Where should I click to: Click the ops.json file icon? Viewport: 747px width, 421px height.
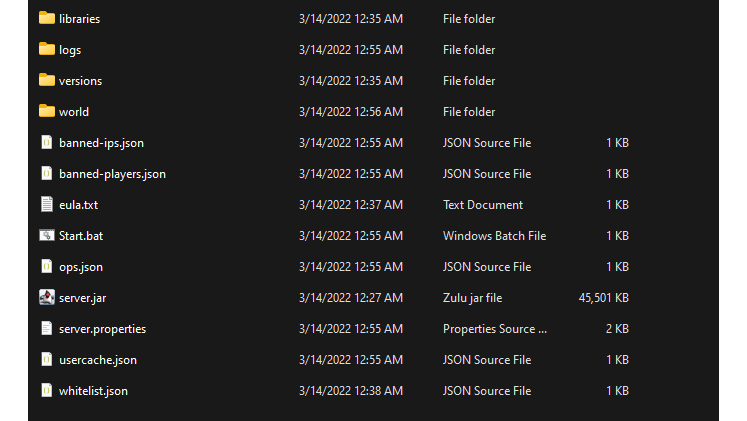[x=46, y=266]
